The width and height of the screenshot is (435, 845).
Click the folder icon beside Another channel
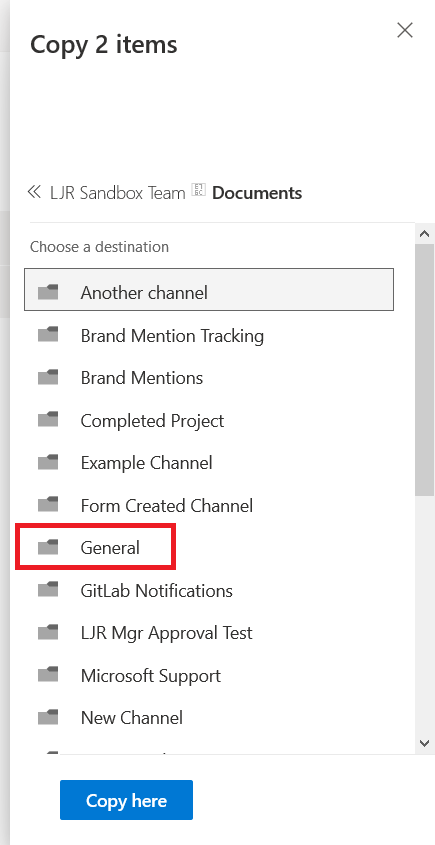tap(48, 292)
